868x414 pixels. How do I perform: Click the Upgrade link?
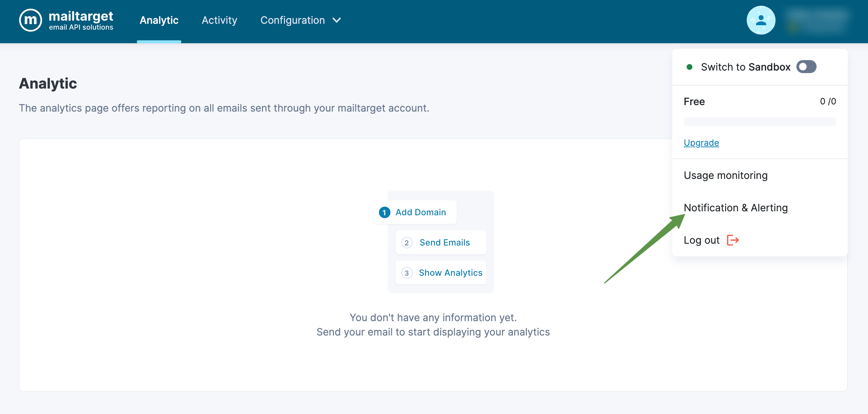tap(701, 143)
